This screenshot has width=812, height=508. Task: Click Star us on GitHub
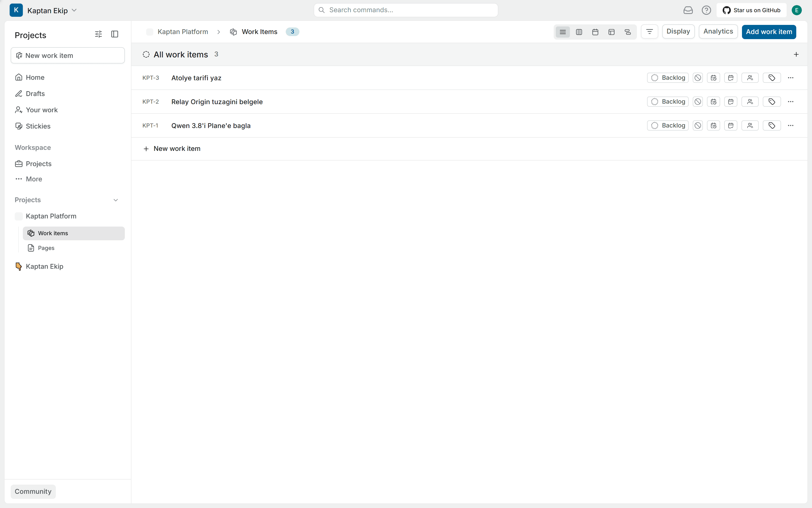click(x=751, y=10)
